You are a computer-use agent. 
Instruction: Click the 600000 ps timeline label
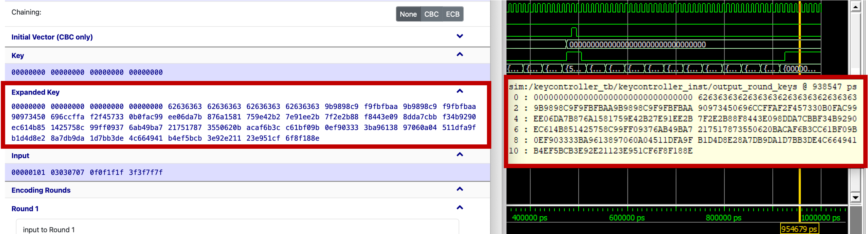pos(627,218)
